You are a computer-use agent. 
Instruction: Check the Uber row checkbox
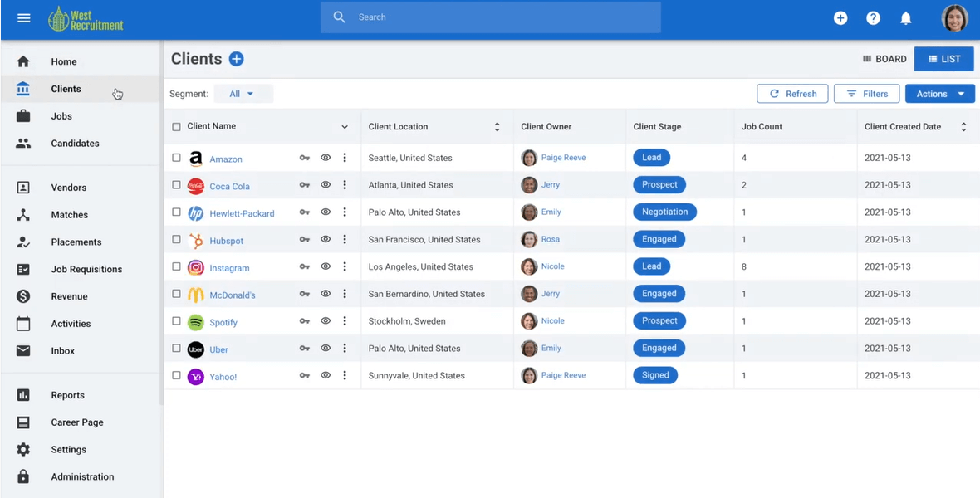pos(176,348)
